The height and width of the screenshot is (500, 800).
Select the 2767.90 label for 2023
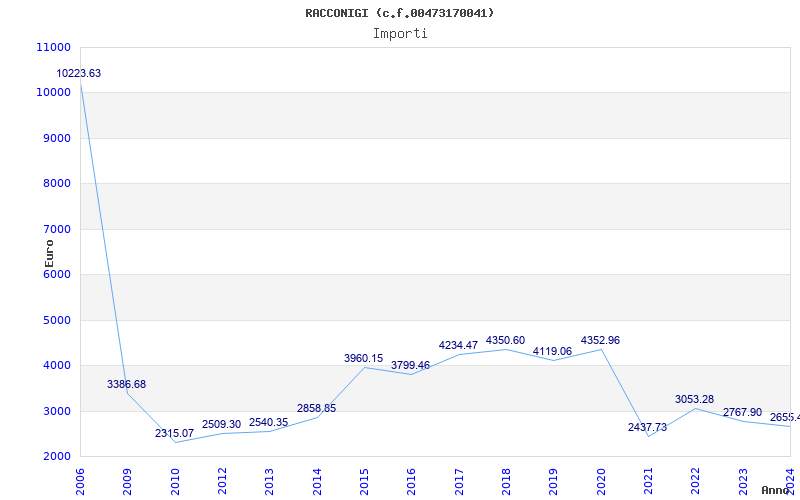(x=742, y=412)
